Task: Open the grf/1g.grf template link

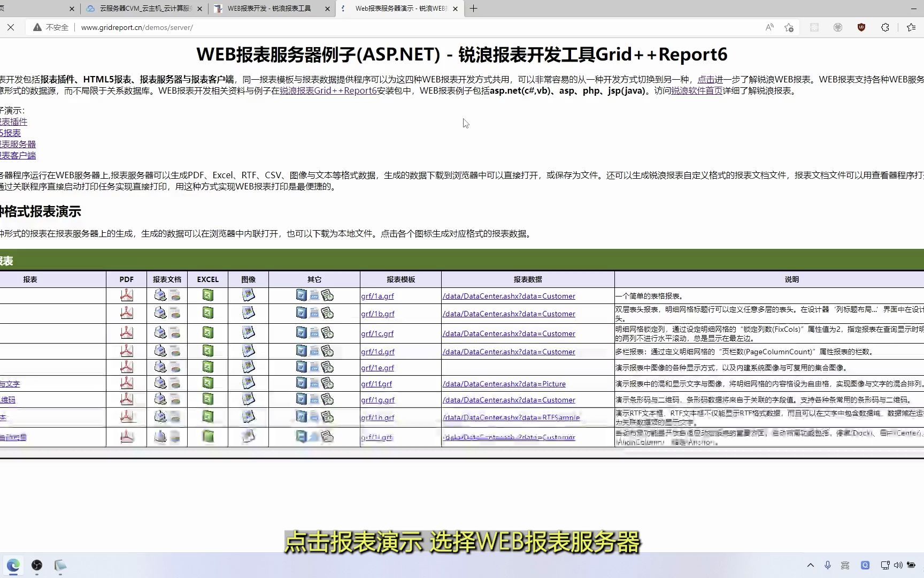Action: [378, 400]
